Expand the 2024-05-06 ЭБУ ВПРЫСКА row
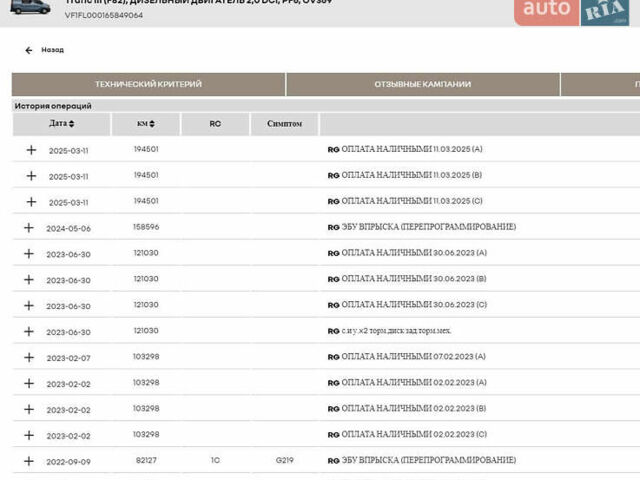This screenshot has height=480, width=640. click(x=29, y=228)
